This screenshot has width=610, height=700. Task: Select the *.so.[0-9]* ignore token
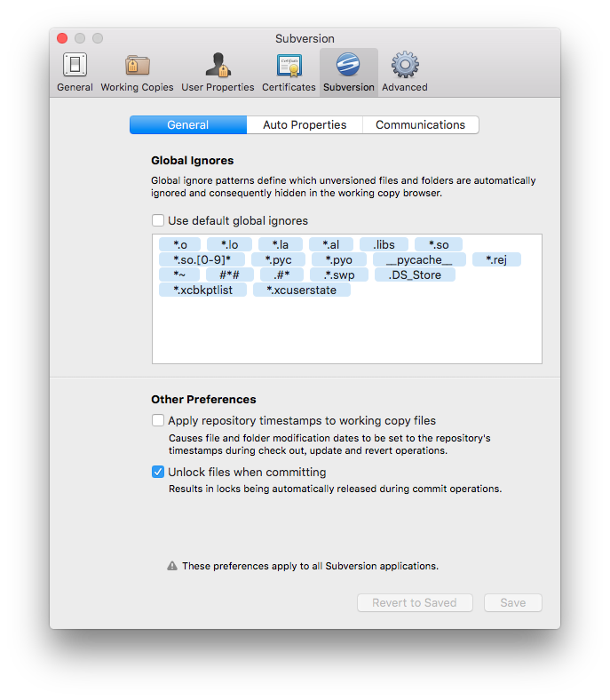coord(202,259)
